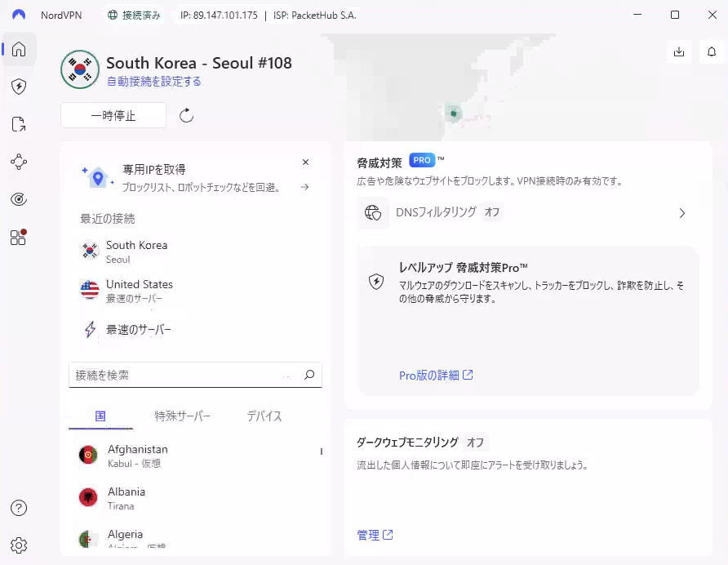728x565 pixels.
Task: Switch to 特殊サーバー tab
Action: tap(183, 416)
